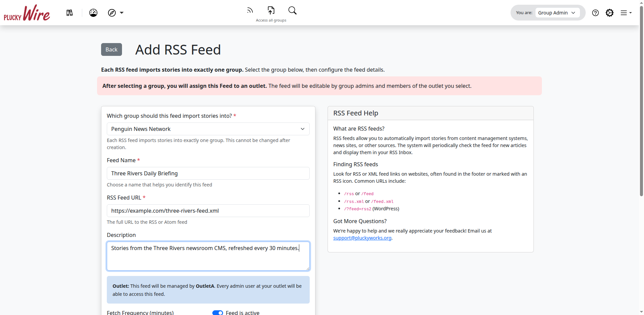Edit the RSS Feed URL field
This screenshot has width=644, height=315.
(208, 211)
